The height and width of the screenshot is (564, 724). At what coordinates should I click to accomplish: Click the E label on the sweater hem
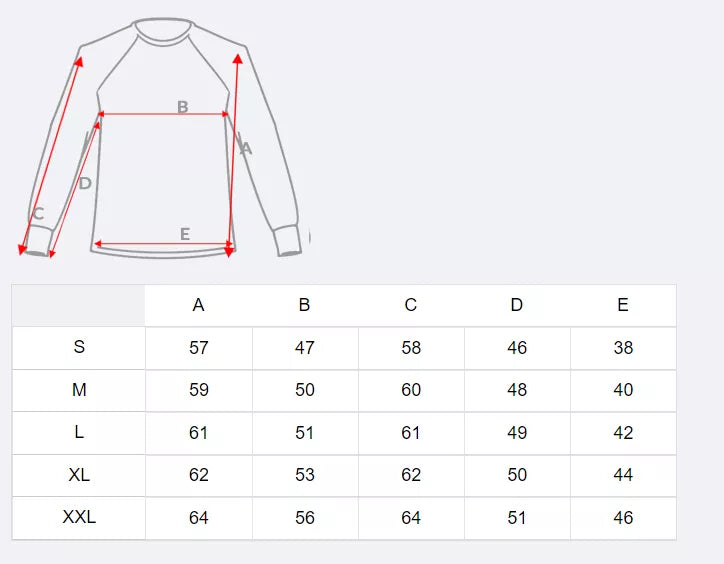pyautogui.click(x=185, y=234)
